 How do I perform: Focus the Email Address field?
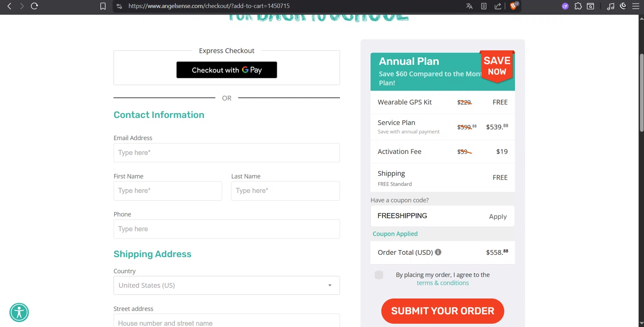coord(227,153)
